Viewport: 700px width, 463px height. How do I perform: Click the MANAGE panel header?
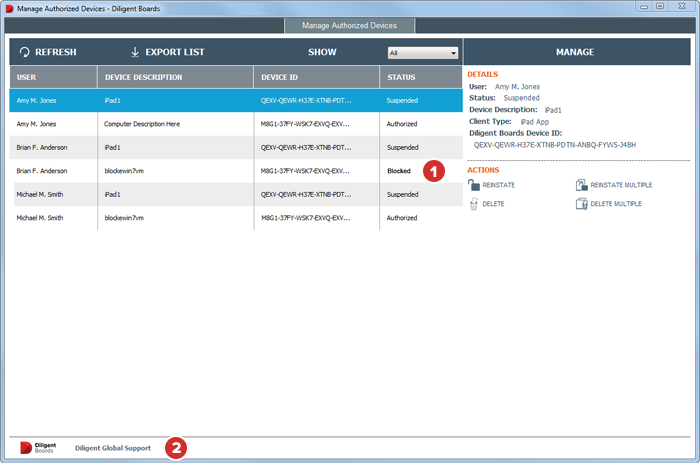(x=575, y=52)
